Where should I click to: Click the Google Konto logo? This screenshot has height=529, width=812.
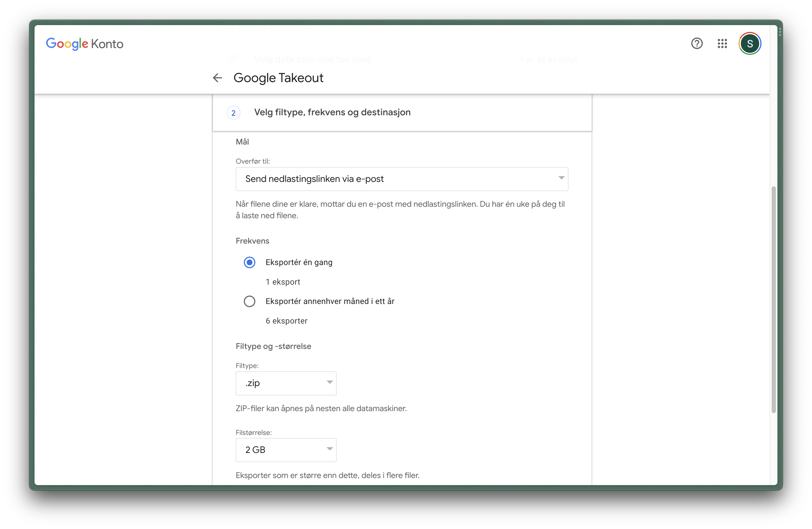[x=84, y=44]
